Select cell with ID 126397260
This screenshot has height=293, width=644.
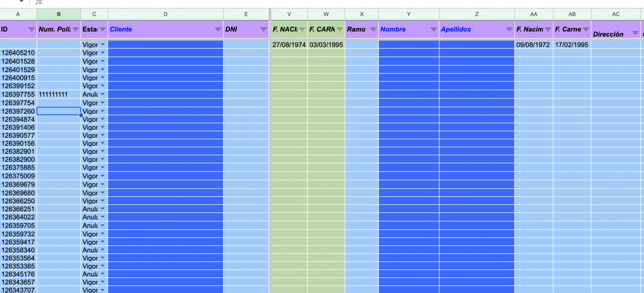coord(18,111)
